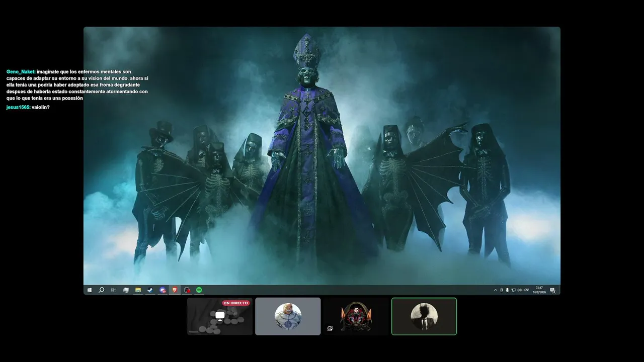Open the Brave browser taskbar icon
This screenshot has width=644, height=362.
tap(175, 290)
